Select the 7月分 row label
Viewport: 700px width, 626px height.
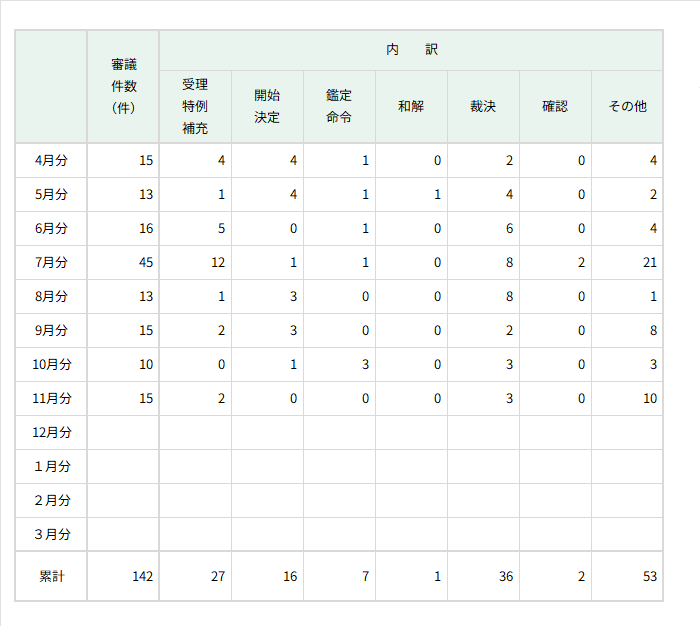coord(52,262)
